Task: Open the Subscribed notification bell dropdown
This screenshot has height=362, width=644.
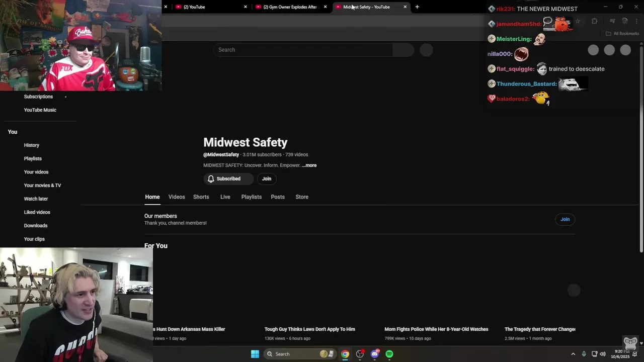Action: (228, 179)
